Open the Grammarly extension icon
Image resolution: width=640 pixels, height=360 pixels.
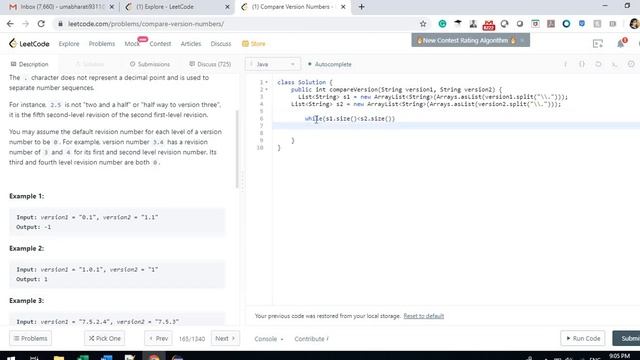(x=442, y=24)
